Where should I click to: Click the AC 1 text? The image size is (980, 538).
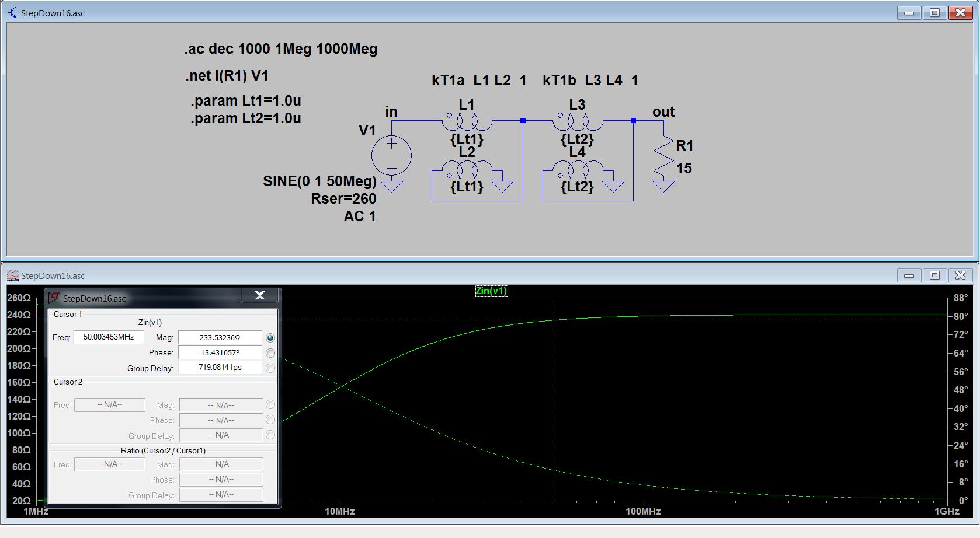point(360,216)
